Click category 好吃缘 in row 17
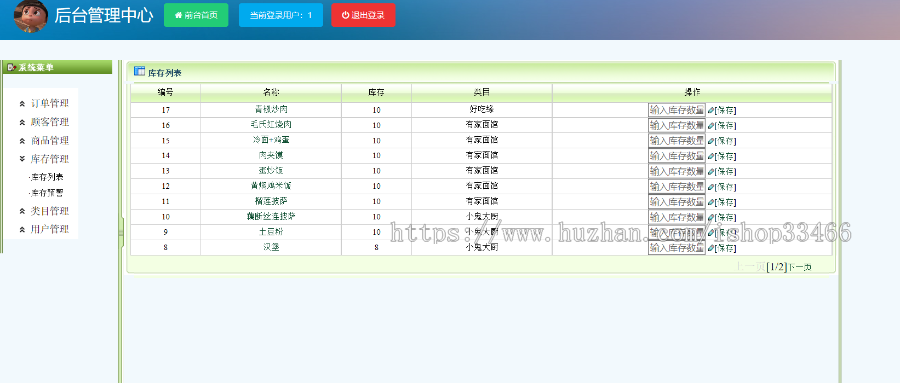 click(482, 109)
